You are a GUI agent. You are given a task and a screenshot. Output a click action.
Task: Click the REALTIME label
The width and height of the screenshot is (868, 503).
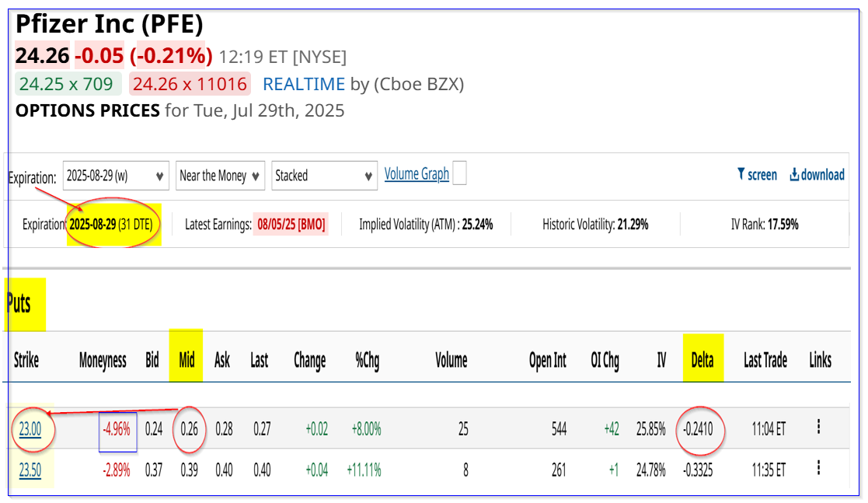(304, 84)
